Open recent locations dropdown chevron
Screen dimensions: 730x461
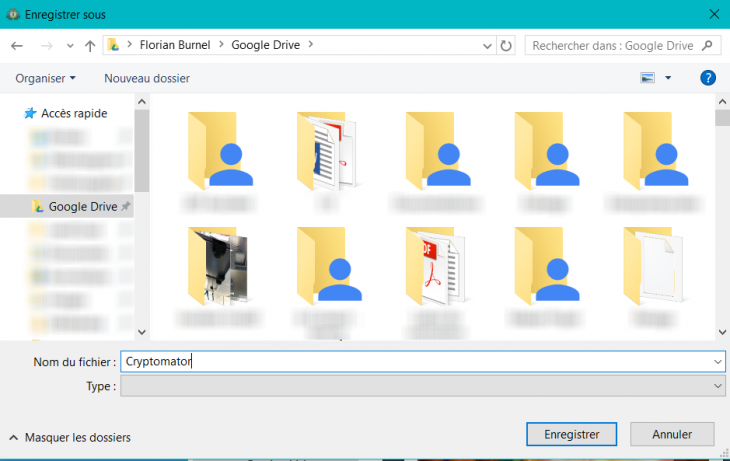[x=70, y=46]
